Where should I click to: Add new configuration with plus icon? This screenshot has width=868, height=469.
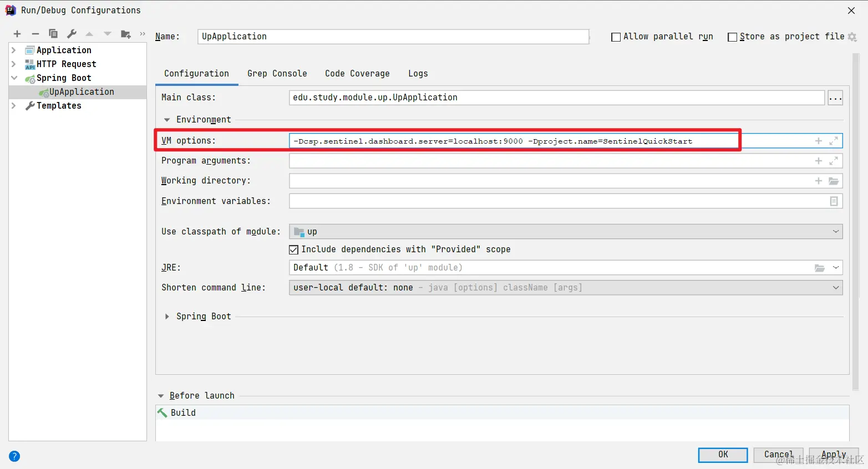17,34
